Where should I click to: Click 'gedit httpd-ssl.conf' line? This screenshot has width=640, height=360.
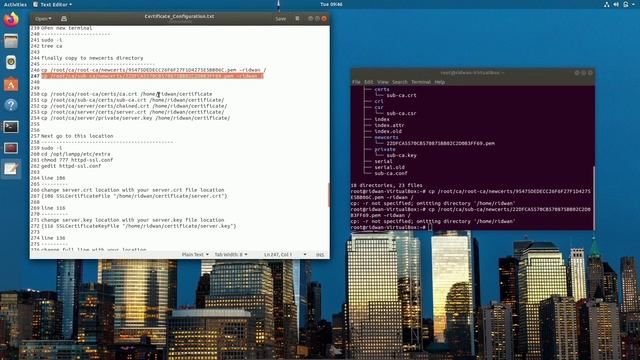tap(71, 166)
